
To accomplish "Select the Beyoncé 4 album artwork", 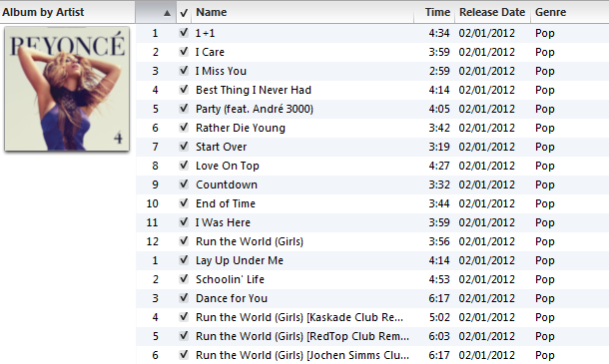I will 67,89.
